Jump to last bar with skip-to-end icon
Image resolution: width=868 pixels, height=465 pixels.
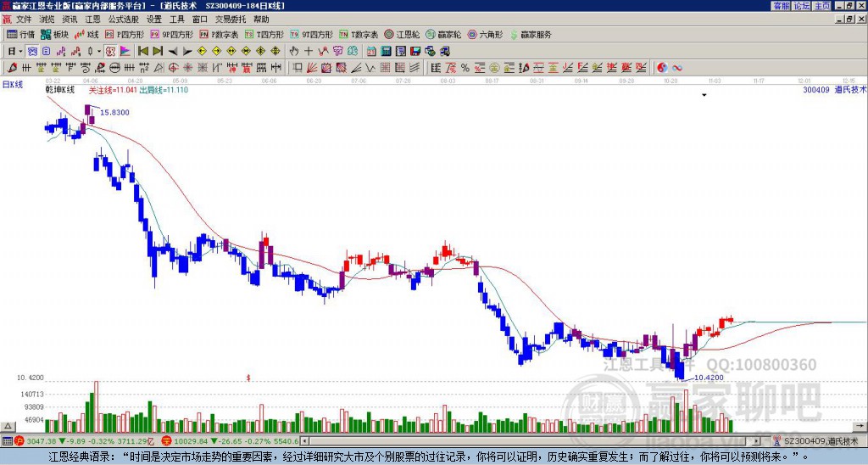(158, 52)
